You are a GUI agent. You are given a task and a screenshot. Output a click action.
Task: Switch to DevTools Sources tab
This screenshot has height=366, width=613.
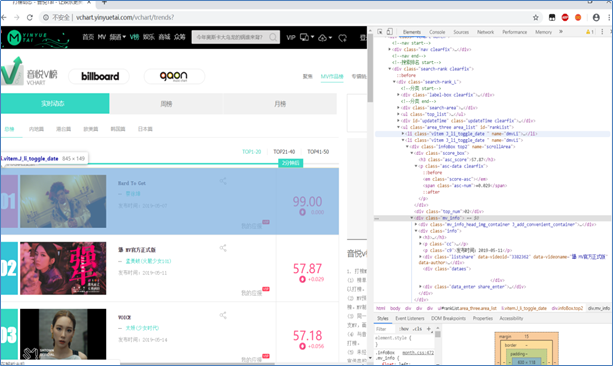[461, 32]
